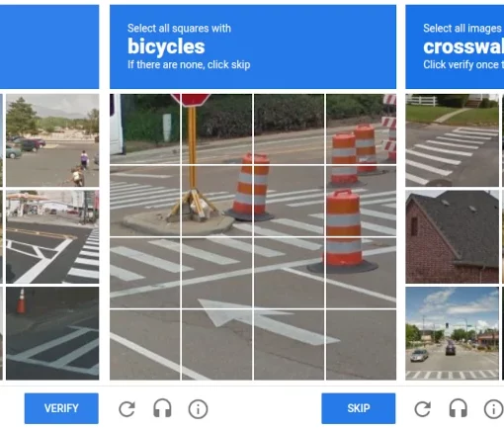Click the headphones icon under crosswalks challenge

459,408
